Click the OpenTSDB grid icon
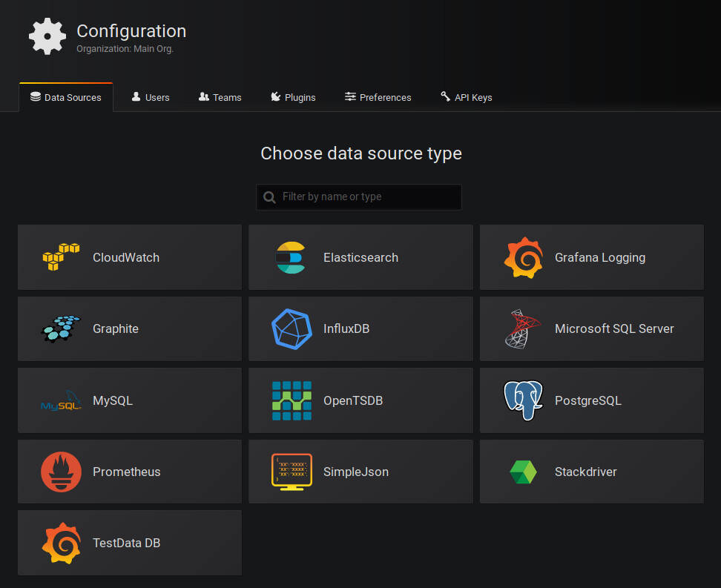The height and width of the screenshot is (588, 721). click(x=292, y=400)
